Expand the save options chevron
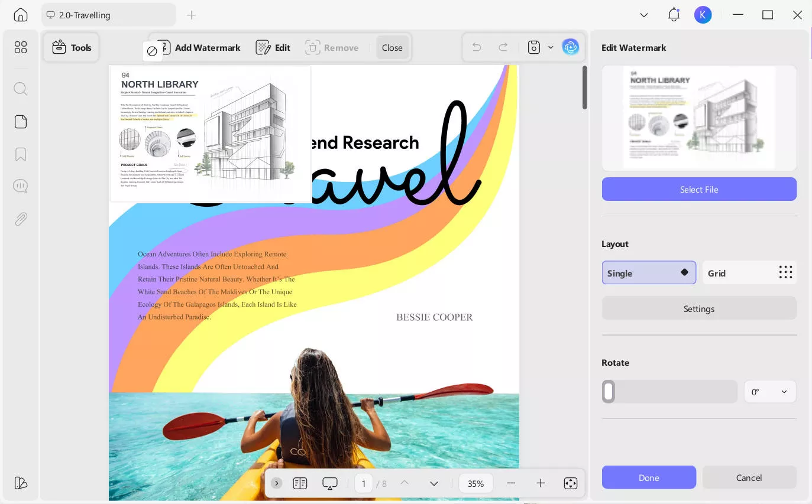Viewport: 812px width, 504px height. click(550, 47)
